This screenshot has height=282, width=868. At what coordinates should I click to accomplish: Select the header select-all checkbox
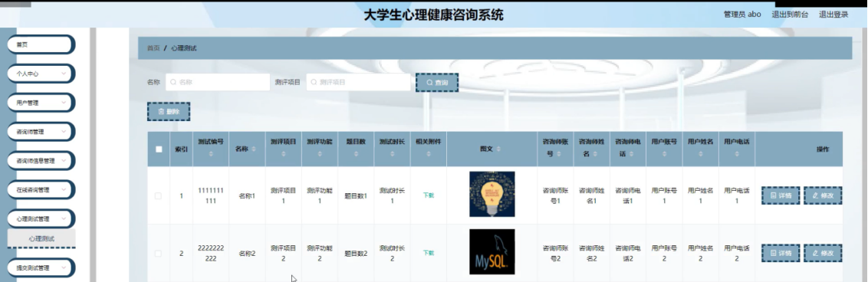coord(159,149)
